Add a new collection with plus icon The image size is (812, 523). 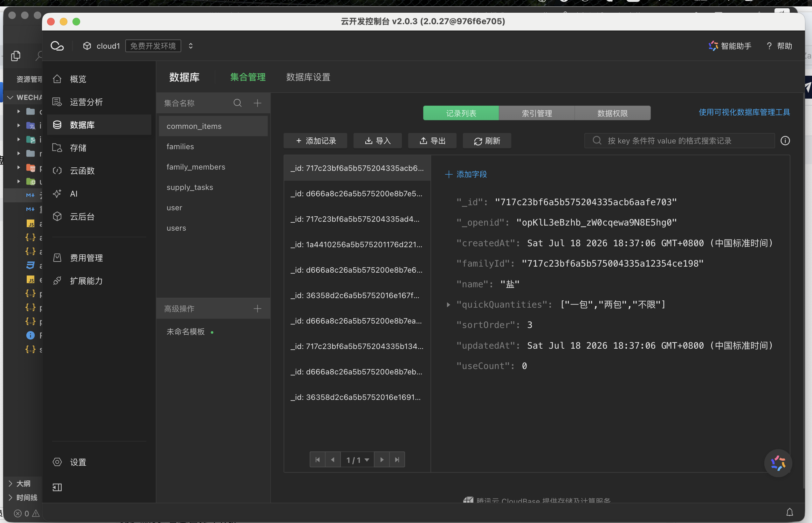click(x=258, y=103)
